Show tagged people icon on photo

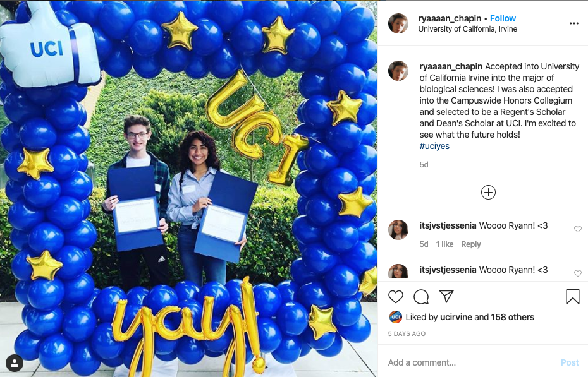[x=15, y=363]
